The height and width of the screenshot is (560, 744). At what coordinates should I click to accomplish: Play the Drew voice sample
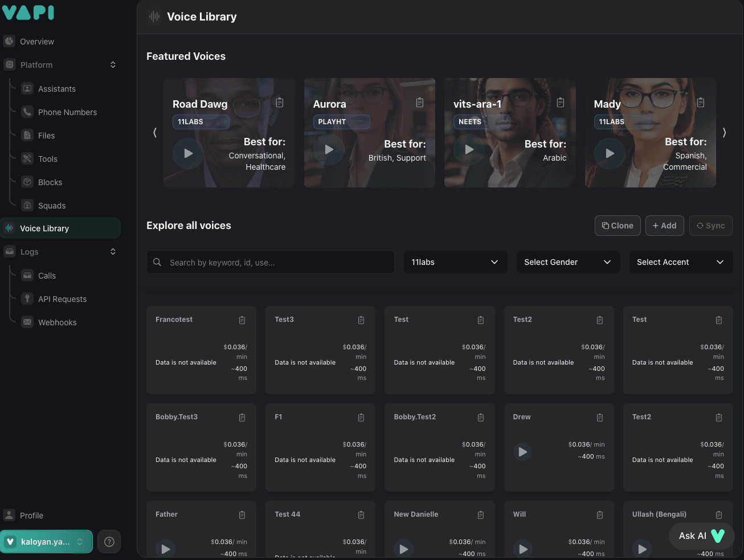pos(522,452)
